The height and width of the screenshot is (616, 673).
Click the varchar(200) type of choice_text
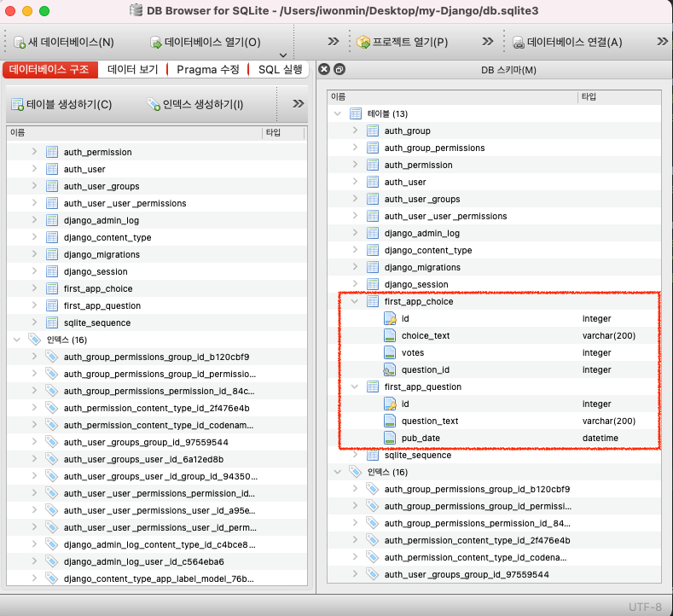pyautogui.click(x=609, y=335)
